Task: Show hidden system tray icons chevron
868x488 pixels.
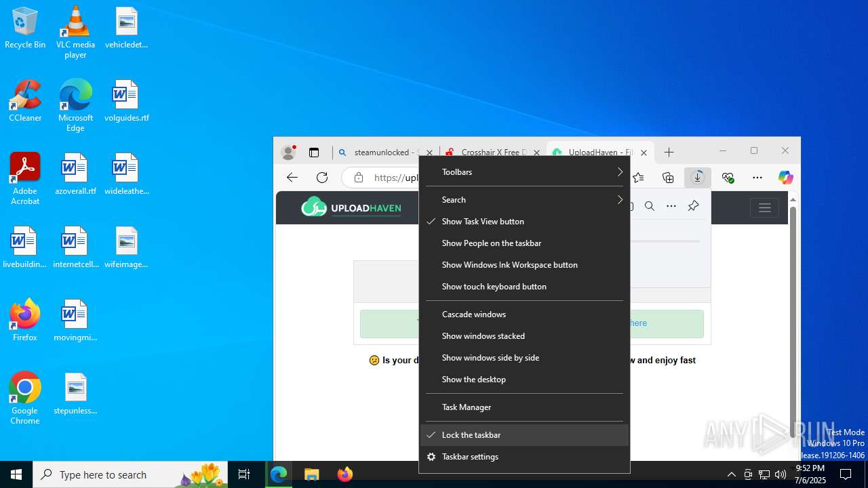Action: coord(731,474)
